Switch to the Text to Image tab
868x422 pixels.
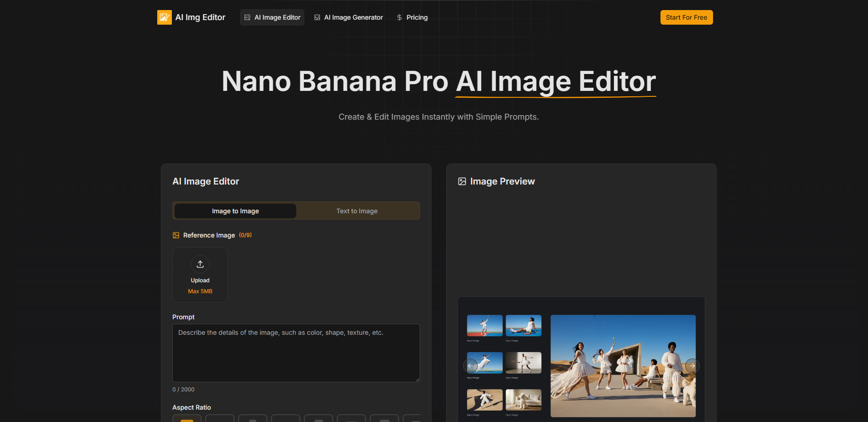click(357, 211)
